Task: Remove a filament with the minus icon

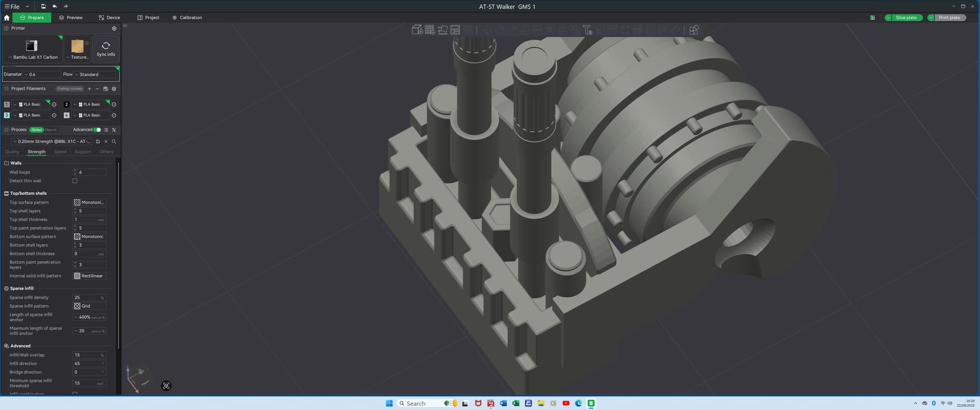Action: pos(97,89)
